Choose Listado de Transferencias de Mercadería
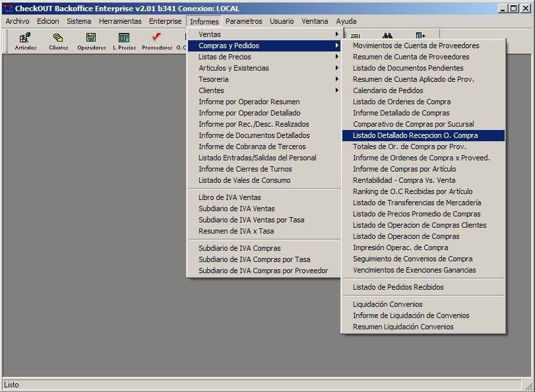535x392 pixels. point(424,203)
